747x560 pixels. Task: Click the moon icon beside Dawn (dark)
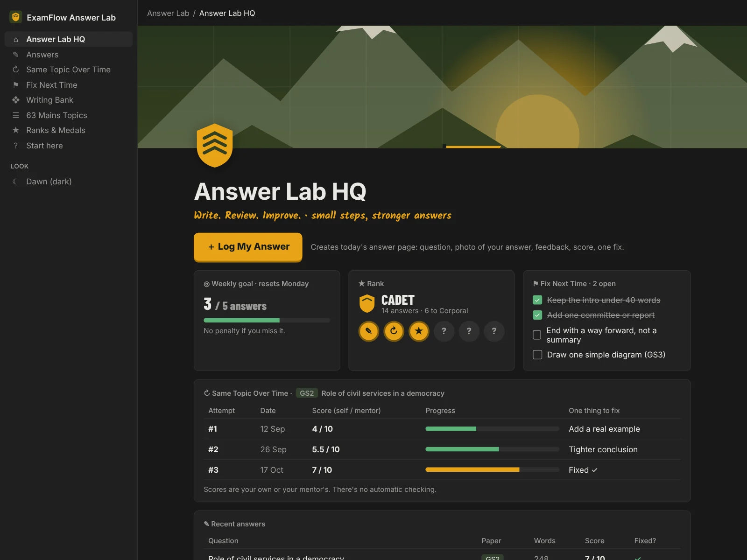tap(15, 182)
